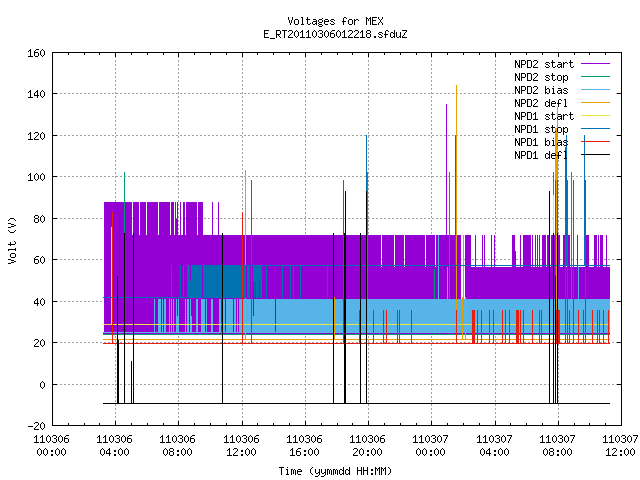
Task: Click the dark blue NPD1 stop legend line
Action: point(595,129)
